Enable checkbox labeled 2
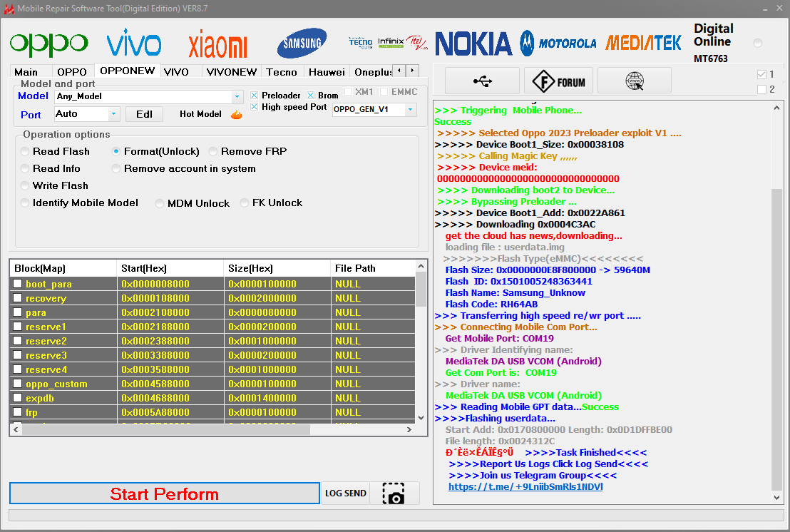The image size is (790, 532). [x=761, y=90]
